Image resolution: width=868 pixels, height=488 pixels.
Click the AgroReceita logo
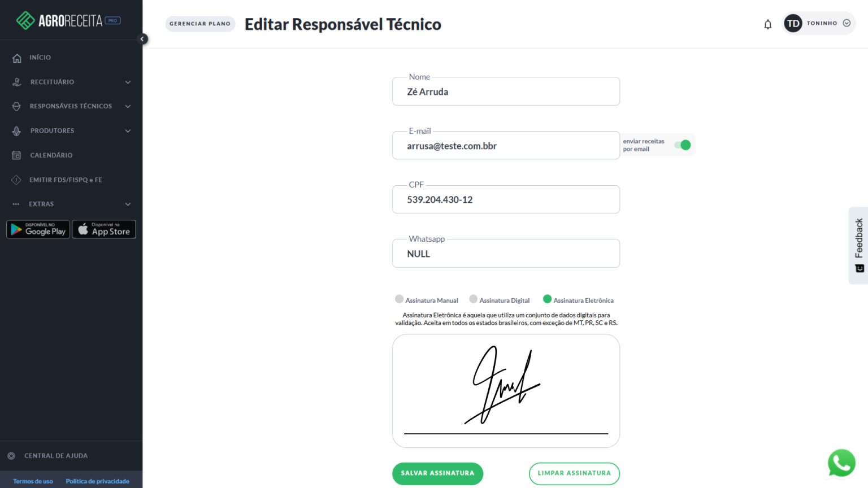coord(68,21)
